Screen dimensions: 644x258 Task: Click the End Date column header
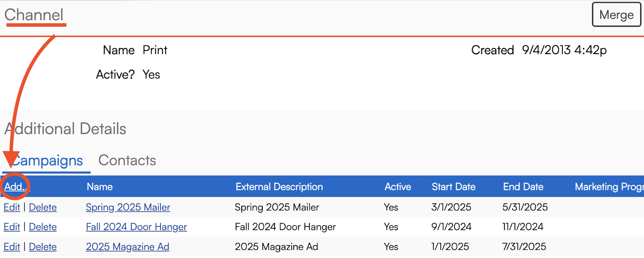tap(523, 187)
